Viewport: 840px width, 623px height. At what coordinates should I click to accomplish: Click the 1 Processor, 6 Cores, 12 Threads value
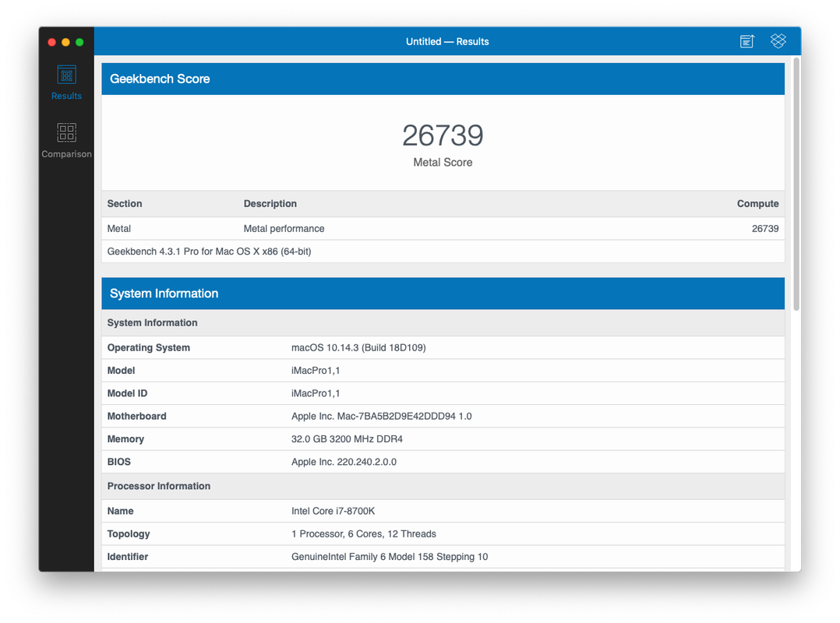[364, 533]
